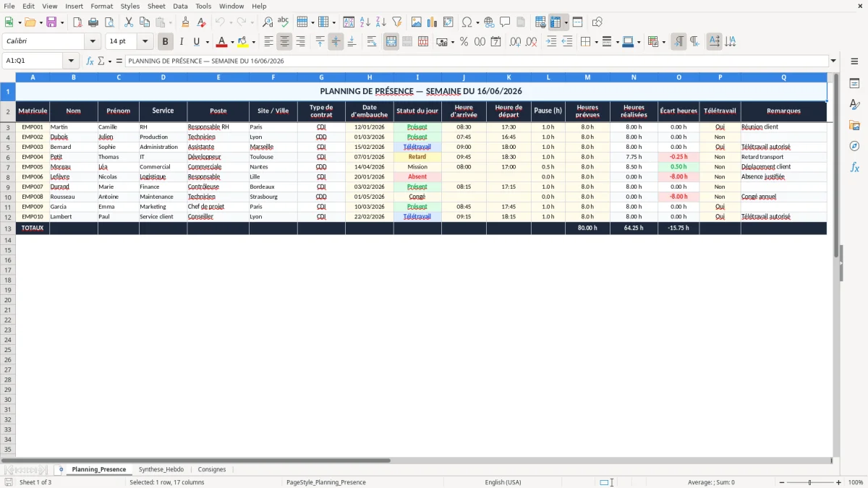Toggle Wrap Text
Screen dimensions: 868x488
pos(372,42)
